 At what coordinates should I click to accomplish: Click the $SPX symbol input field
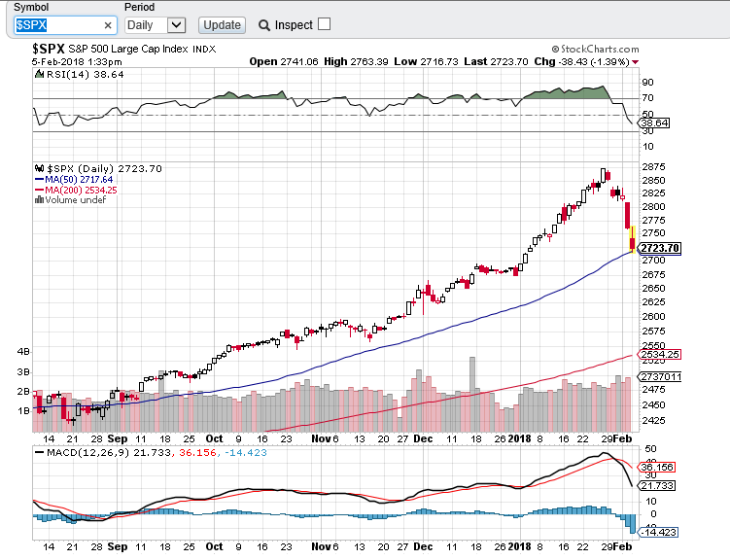[x=64, y=25]
